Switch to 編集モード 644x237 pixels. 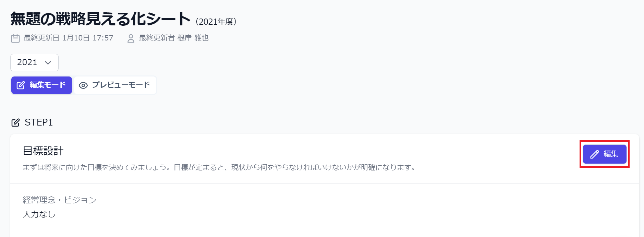click(41, 85)
